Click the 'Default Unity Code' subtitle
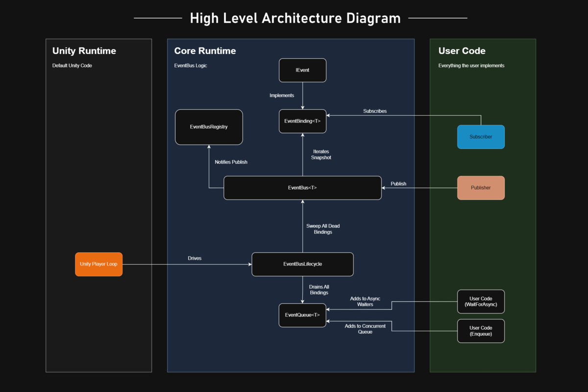 (72, 66)
